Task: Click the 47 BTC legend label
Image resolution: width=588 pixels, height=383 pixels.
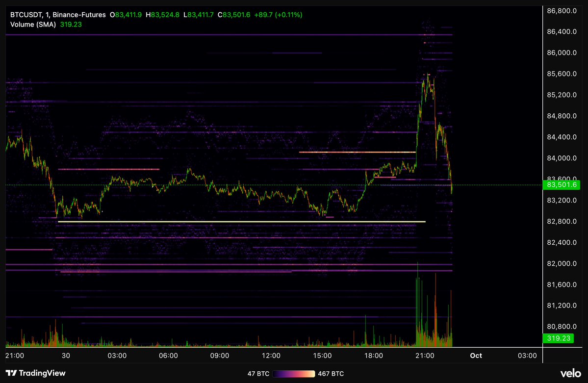Action: (x=258, y=374)
